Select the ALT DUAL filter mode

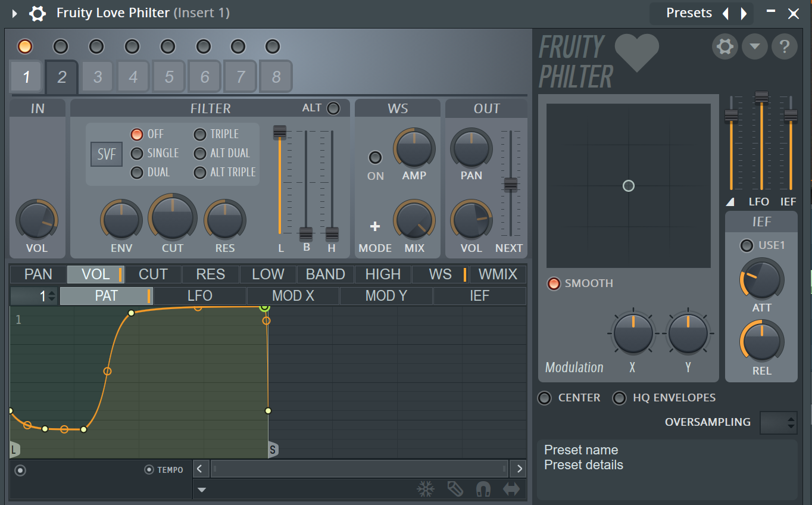click(201, 153)
